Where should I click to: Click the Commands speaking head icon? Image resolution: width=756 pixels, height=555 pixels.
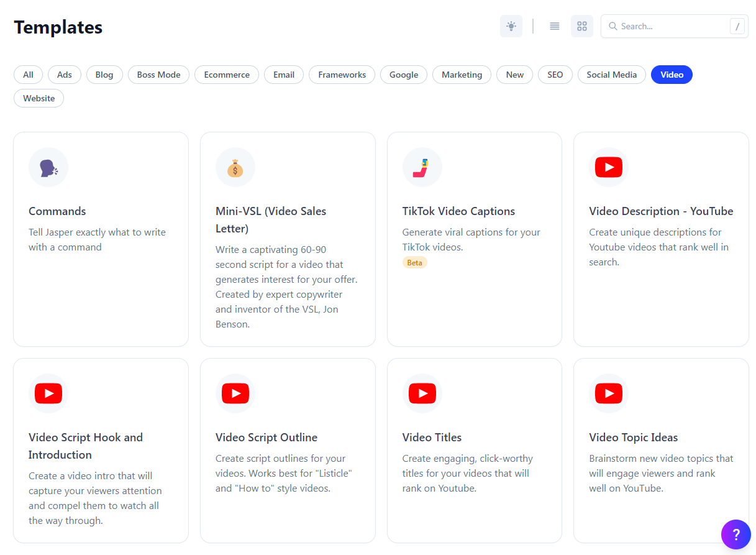click(48, 167)
